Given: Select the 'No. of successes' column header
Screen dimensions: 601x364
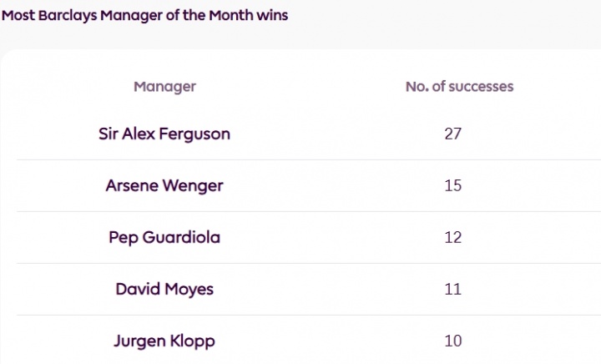Looking at the screenshot, I should point(459,86).
